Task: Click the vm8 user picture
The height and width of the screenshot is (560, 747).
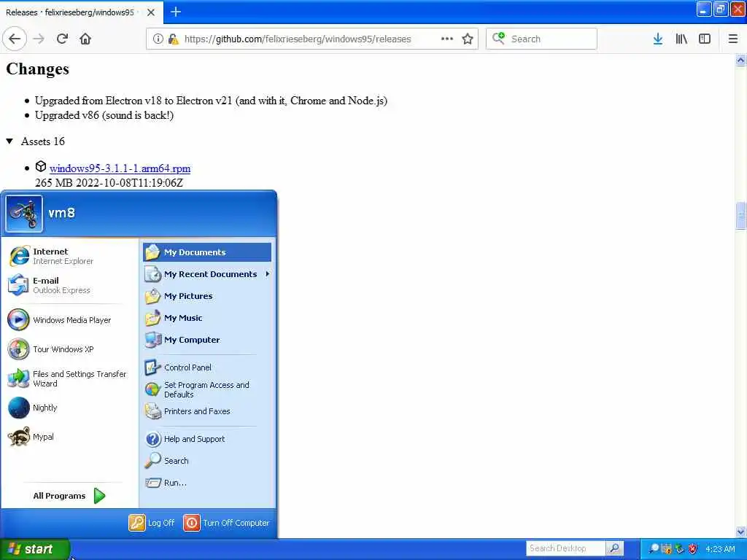Action: [x=24, y=214]
